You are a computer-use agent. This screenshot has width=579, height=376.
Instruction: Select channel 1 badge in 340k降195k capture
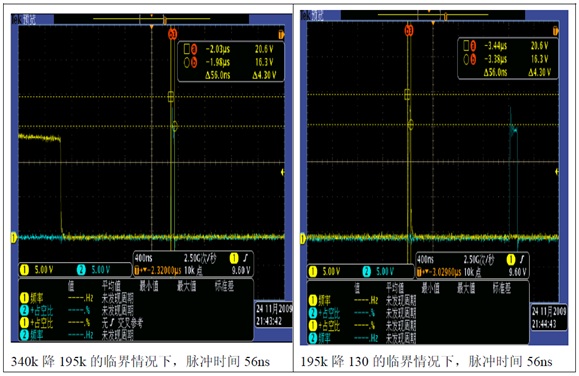coord(24,270)
